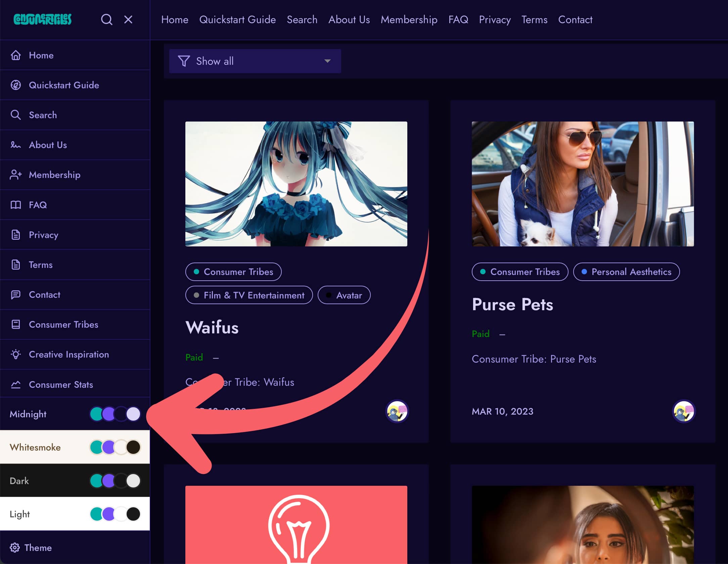Select the Whitesmoke theme
The width and height of the screenshot is (728, 564).
75,447
